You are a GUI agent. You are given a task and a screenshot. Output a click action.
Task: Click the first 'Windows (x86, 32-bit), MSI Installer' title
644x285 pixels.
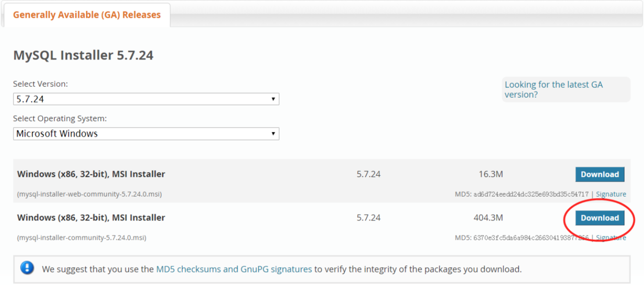91,174
